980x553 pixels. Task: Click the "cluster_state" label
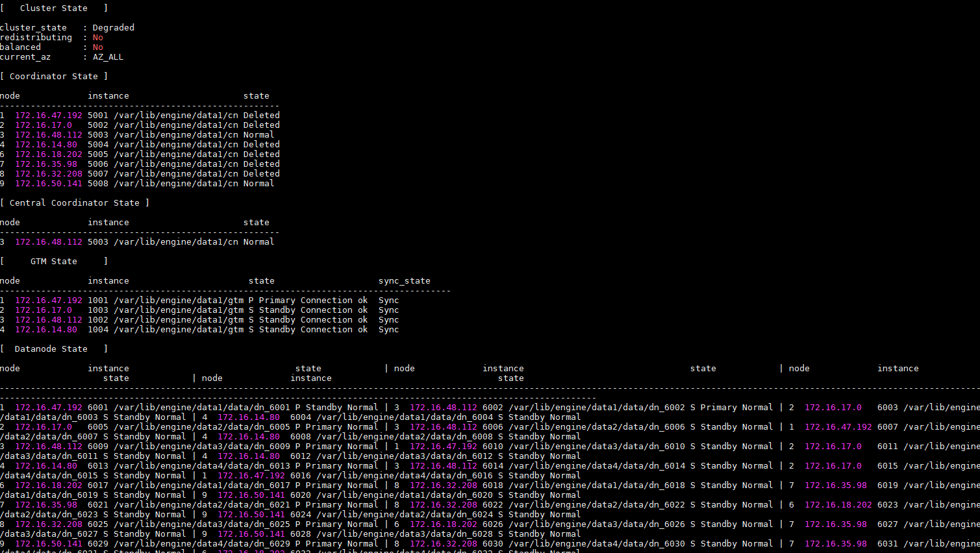click(x=33, y=28)
